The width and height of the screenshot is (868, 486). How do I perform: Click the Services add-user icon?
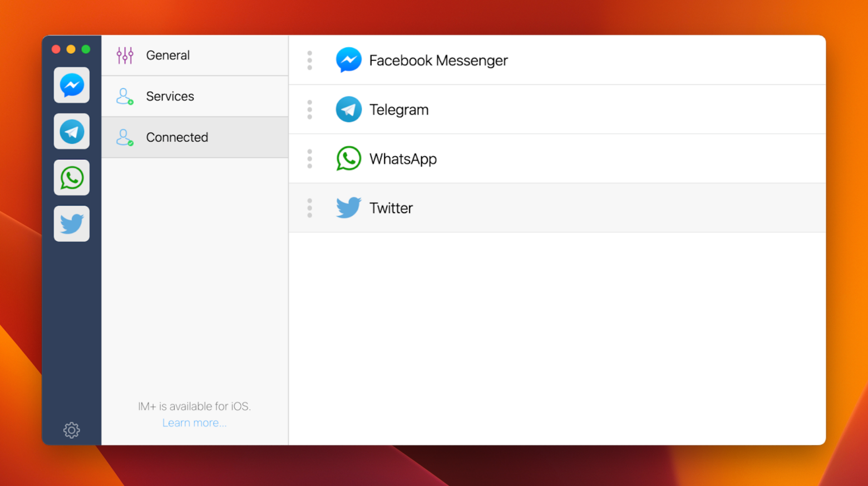[x=125, y=96]
